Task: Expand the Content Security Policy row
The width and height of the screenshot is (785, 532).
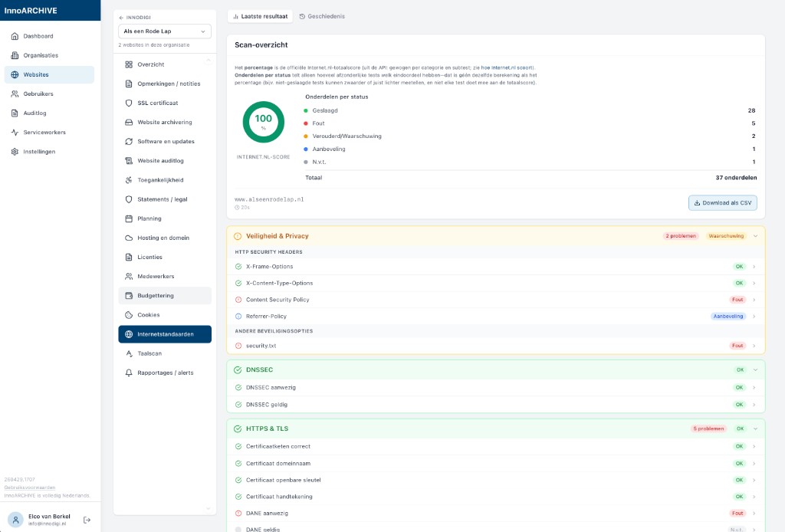Action: click(754, 300)
